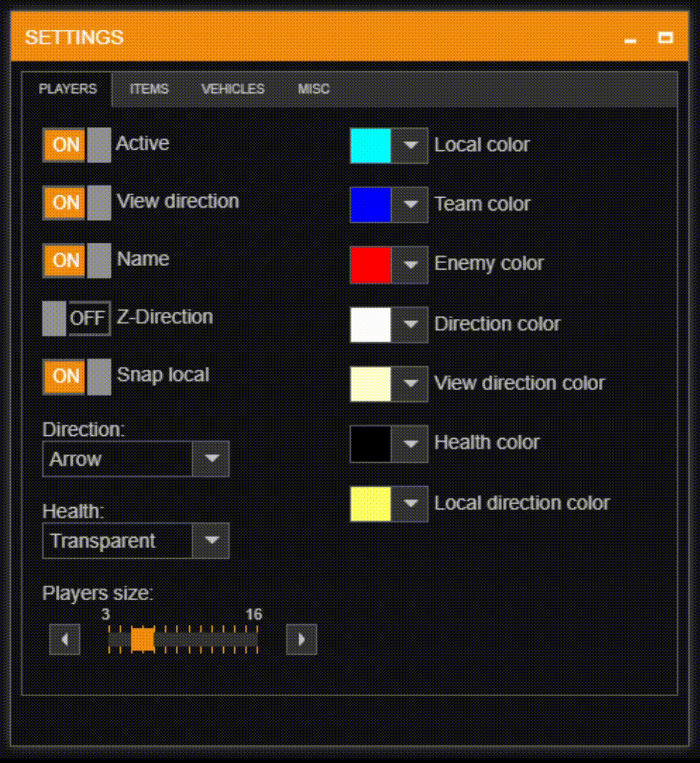Image resolution: width=700 pixels, height=763 pixels.
Task: Expand the Direction color dropdown arrow
Action: tap(410, 325)
